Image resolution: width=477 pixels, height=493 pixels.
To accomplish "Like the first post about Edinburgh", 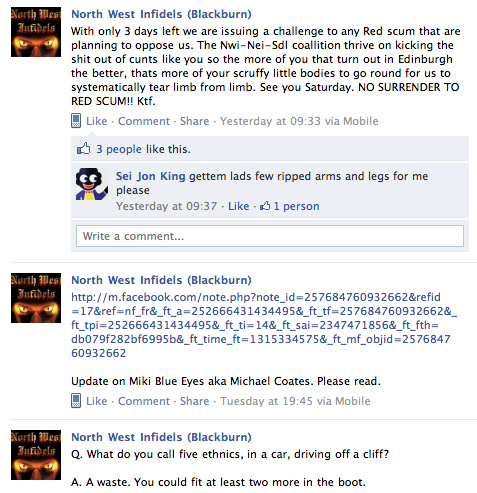I will (97, 121).
